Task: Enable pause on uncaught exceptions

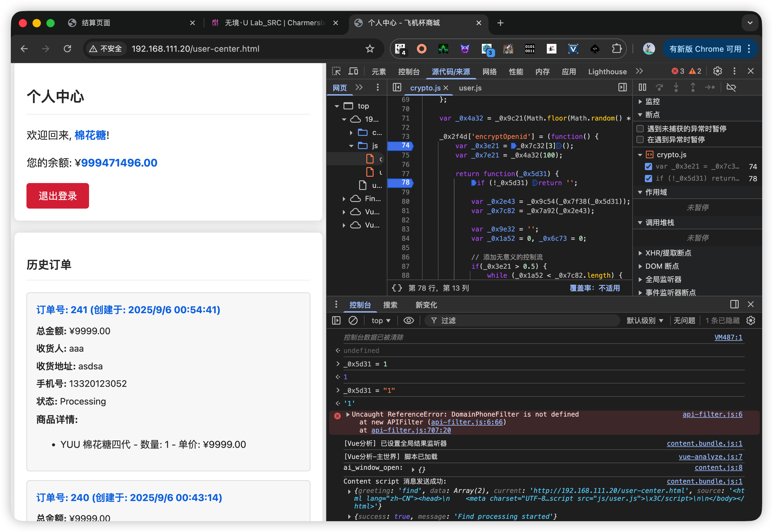Action: point(640,129)
